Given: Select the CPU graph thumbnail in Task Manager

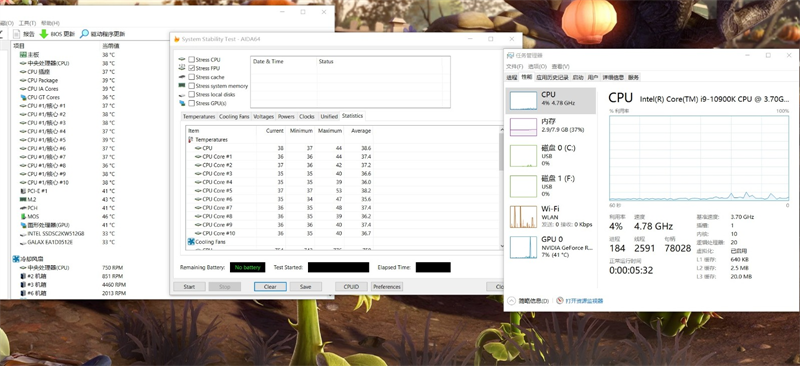Looking at the screenshot, I should pos(523,101).
